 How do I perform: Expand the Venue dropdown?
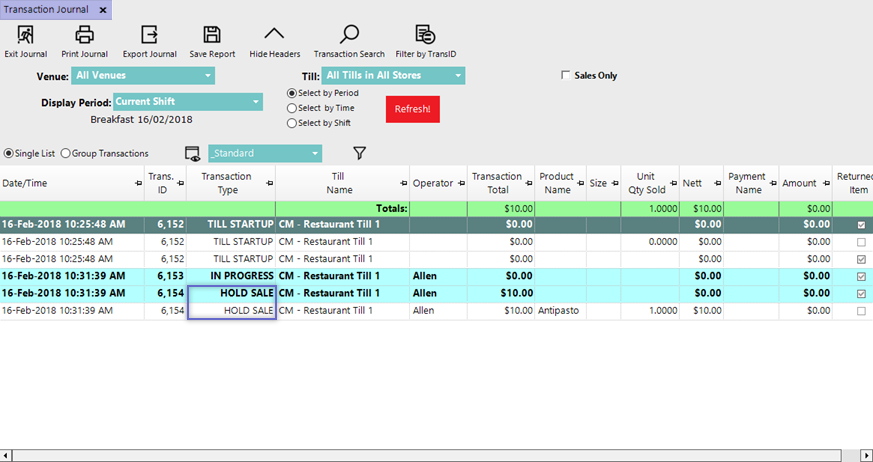[208, 76]
